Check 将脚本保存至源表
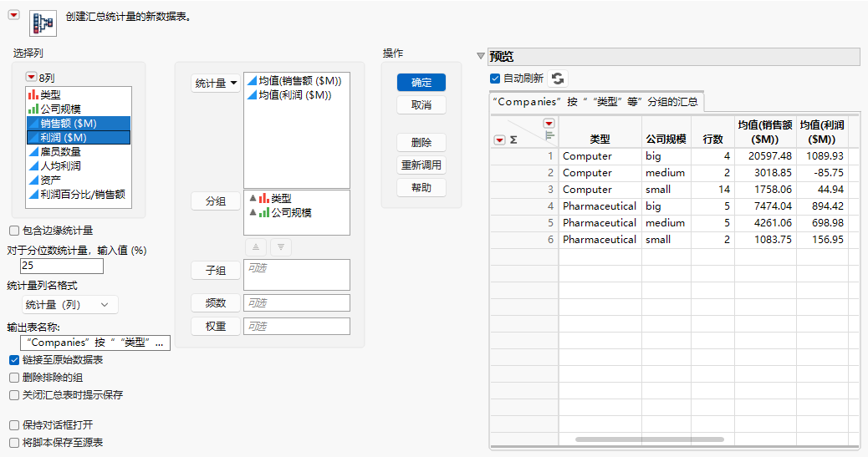Screen dimensions: 868x457 [x=14, y=443]
